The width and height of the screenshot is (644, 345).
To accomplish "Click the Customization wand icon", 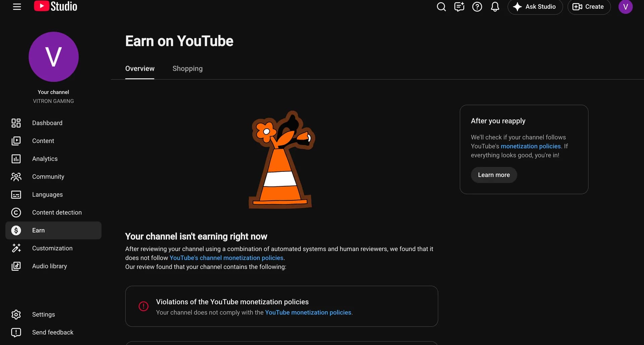I will [16, 248].
